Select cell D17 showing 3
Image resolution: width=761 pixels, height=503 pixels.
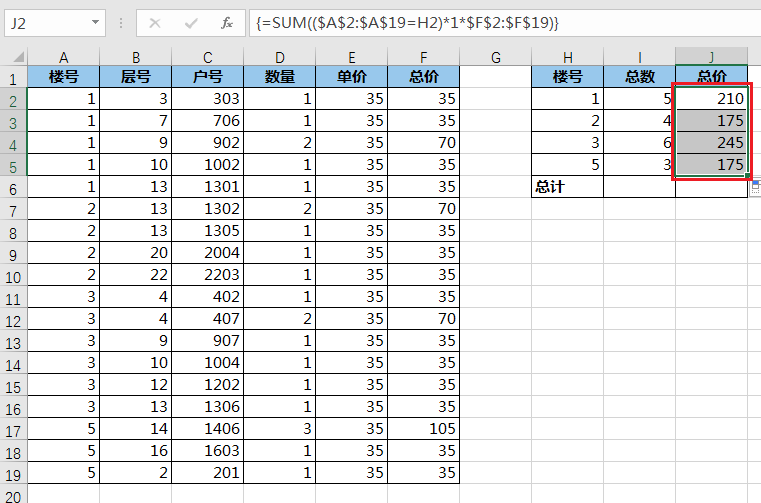pos(280,429)
